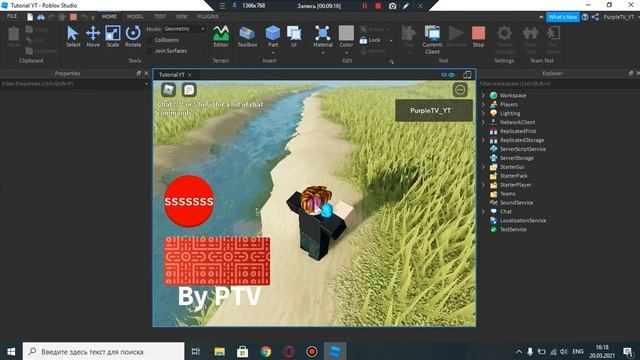The height and width of the screenshot is (360, 640).
Task: Expand the Workspace node arrow
Action: click(x=484, y=95)
